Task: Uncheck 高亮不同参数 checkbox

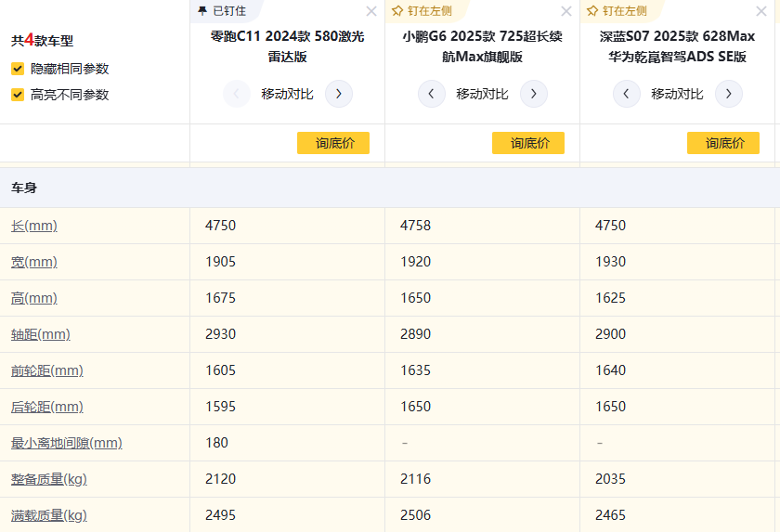Action: (18, 95)
